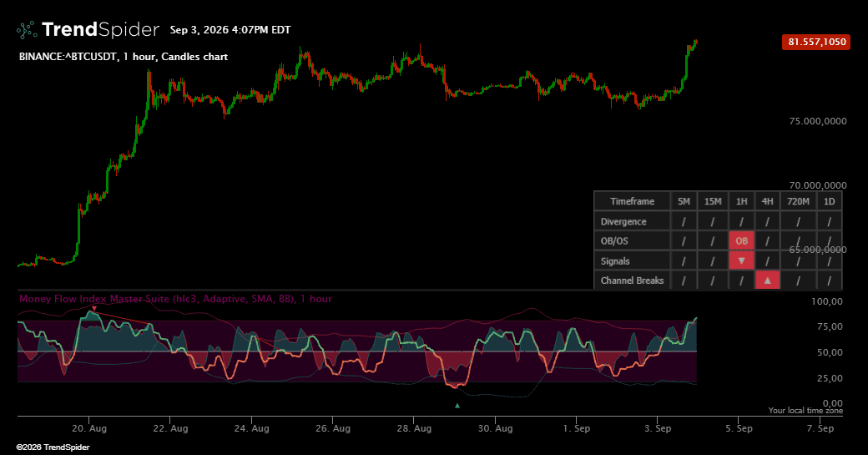Viewport: 868px width, 455px height.
Task: Click the 100,00 indicator axis label
Action: 827,301
